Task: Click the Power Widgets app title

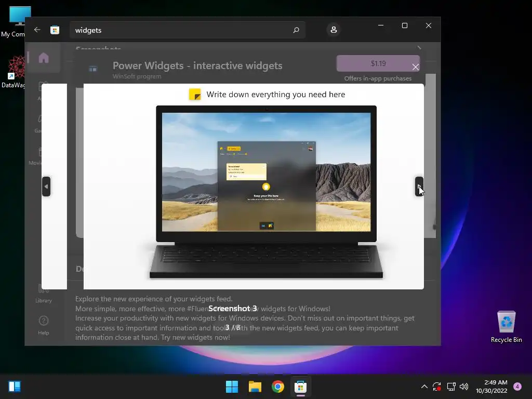Action: (197, 65)
